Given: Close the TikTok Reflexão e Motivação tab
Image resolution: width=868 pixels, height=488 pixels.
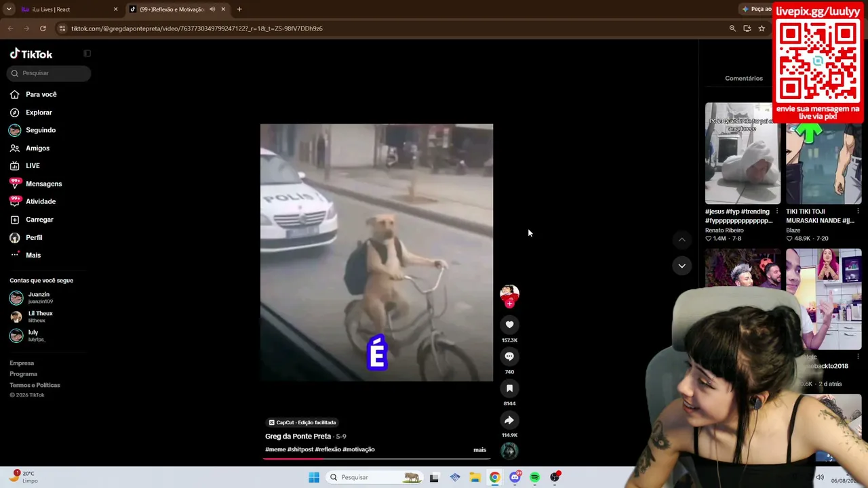Looking at the screenshot, I should pyautogui.click(x=222, y=9).
